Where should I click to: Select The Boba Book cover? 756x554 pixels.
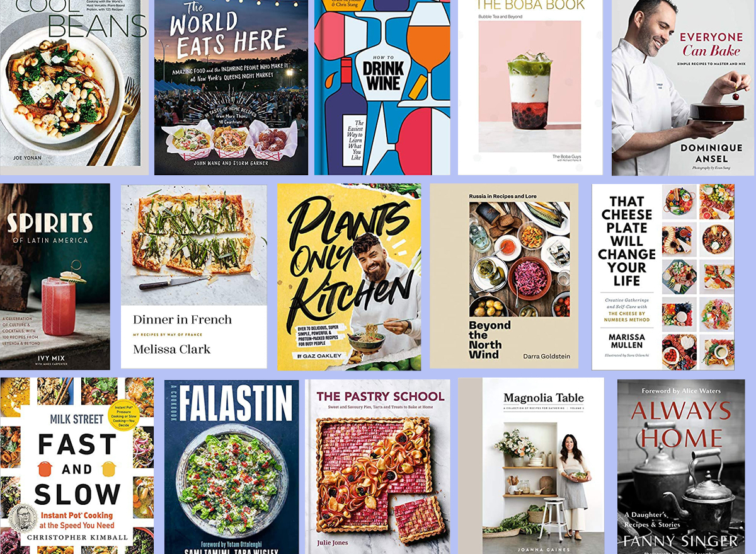pyautogui.click(x=530, y=87)
